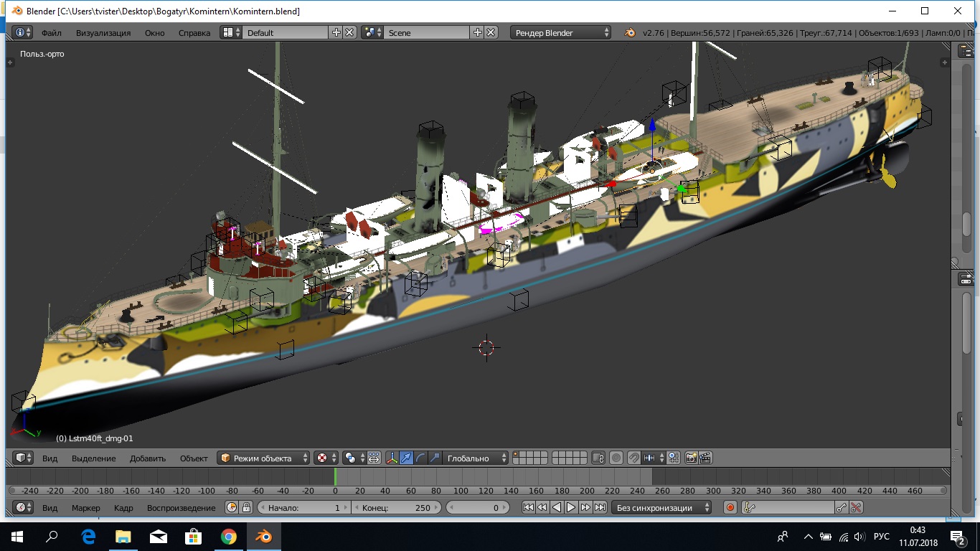
Task: Open the Режим объекта mode dropdown
Action: (264, 458)
